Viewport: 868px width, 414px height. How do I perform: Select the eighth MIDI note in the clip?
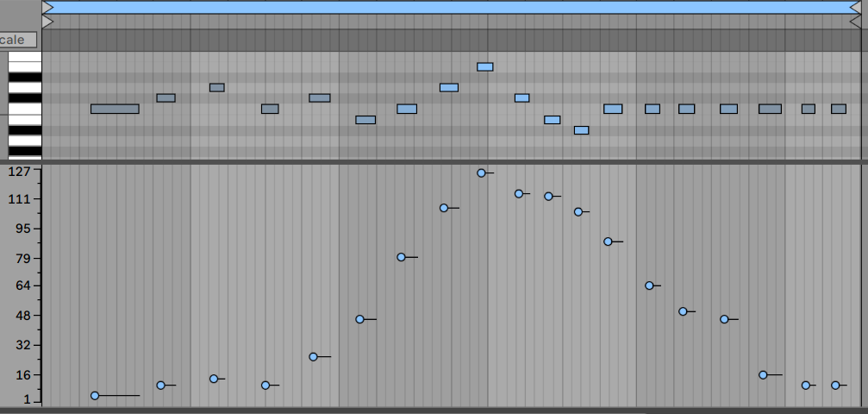pyautogui.click(x=449, y=88)
